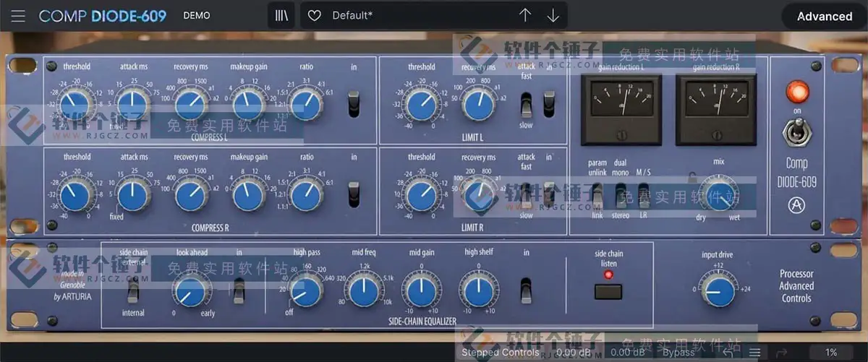Click Compress R recovery ms knob

coord(190,195)
